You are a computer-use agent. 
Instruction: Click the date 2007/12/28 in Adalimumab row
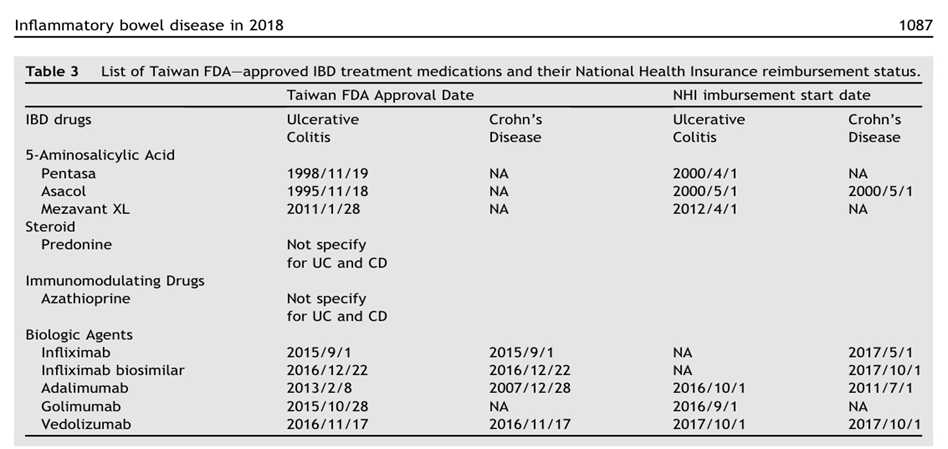pos(531,389)
